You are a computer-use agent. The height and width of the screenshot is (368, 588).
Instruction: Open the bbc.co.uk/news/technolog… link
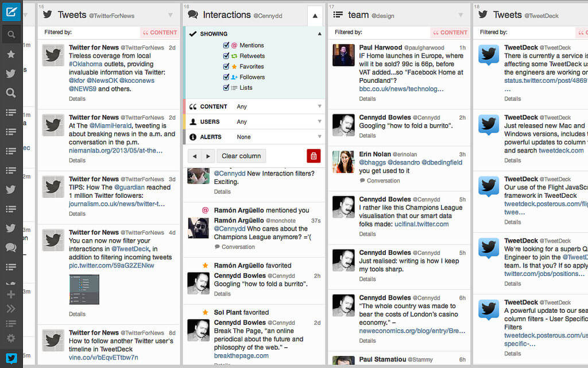pyautogui.click(x=401, y=89)
